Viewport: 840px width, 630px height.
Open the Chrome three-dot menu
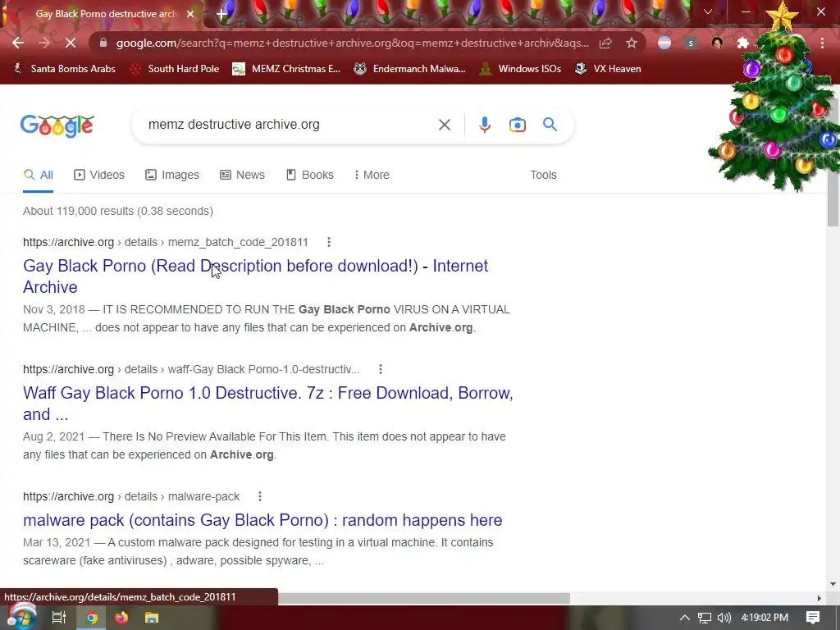[822, 43]
